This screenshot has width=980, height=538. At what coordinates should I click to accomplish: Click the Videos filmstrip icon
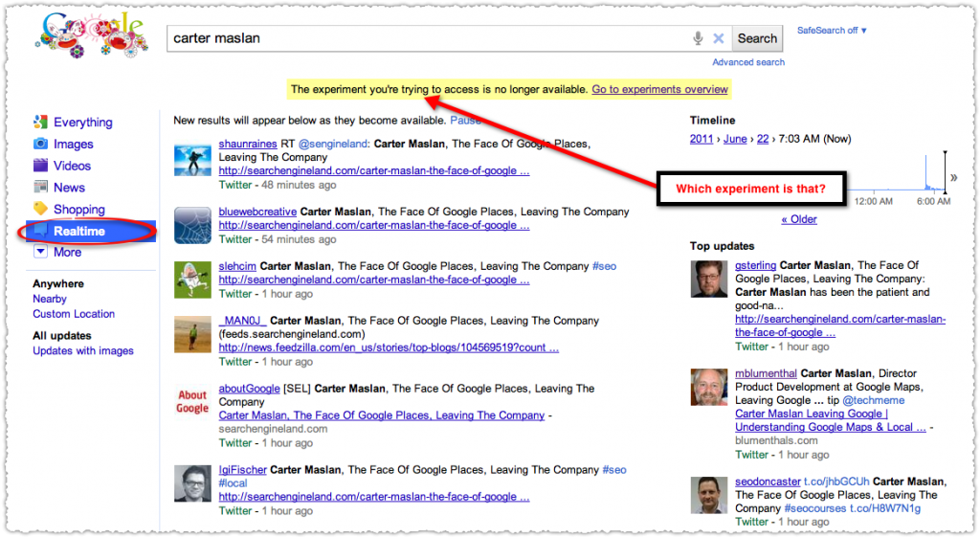40,166
